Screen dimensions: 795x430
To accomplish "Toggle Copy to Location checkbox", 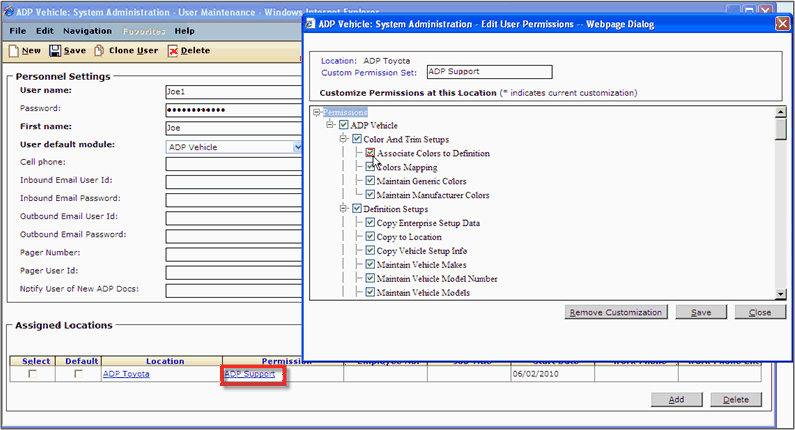I will click(x=370, y=236).
